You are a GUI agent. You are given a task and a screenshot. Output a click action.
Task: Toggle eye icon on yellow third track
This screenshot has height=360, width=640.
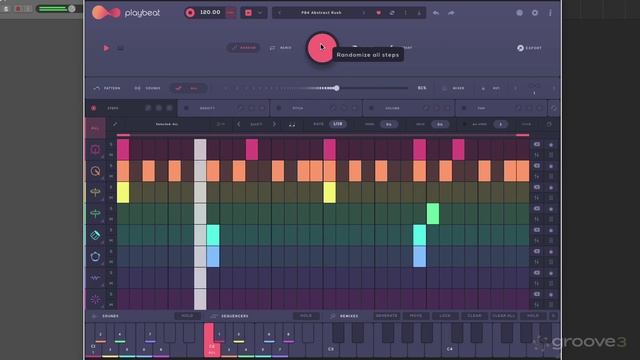(x=537, y=187)
